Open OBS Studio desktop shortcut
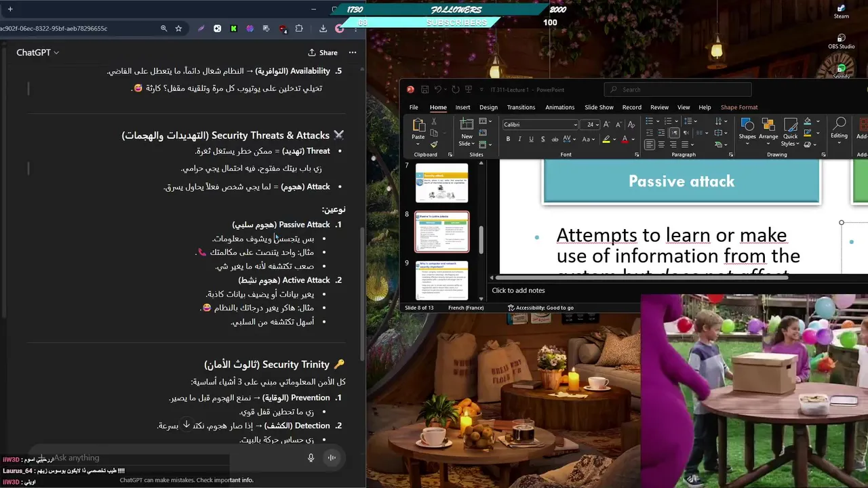Image resolution: width=868 pixels, height=488 pixels. click(x=842, y=41)
